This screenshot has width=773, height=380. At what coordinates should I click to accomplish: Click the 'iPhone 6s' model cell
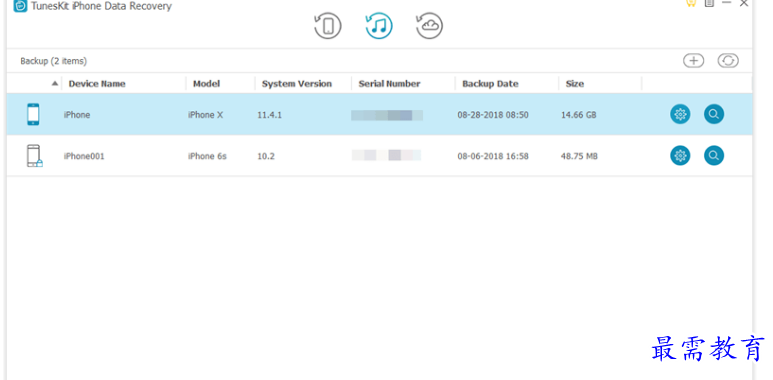[207, 156]
